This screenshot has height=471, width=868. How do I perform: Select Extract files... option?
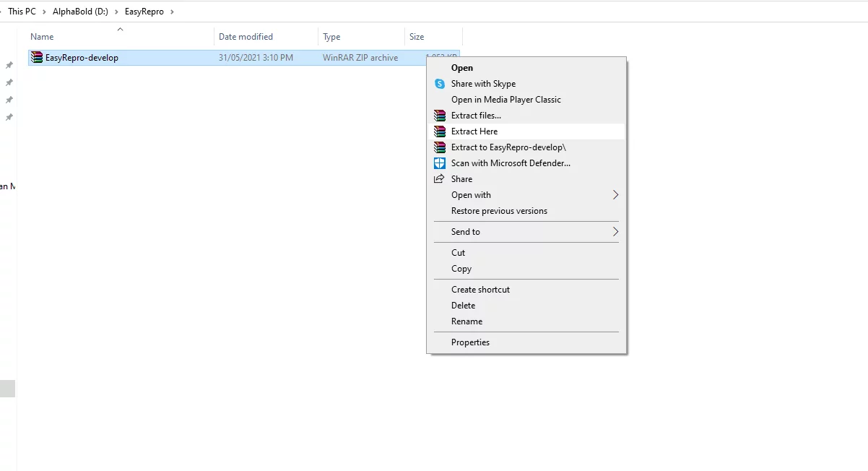click(x=526, y=116)
